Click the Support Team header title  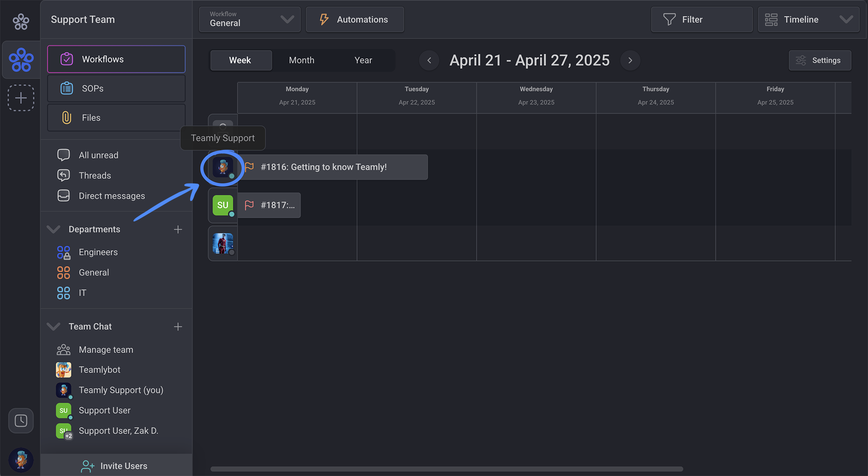[x=83, y=20]
